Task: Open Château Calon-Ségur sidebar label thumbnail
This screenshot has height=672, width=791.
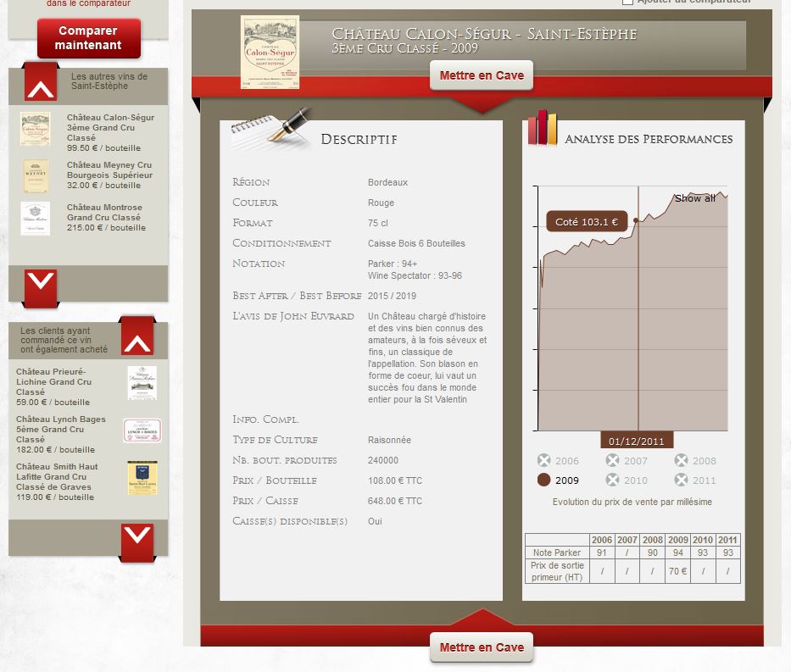Action: (36, 129)
